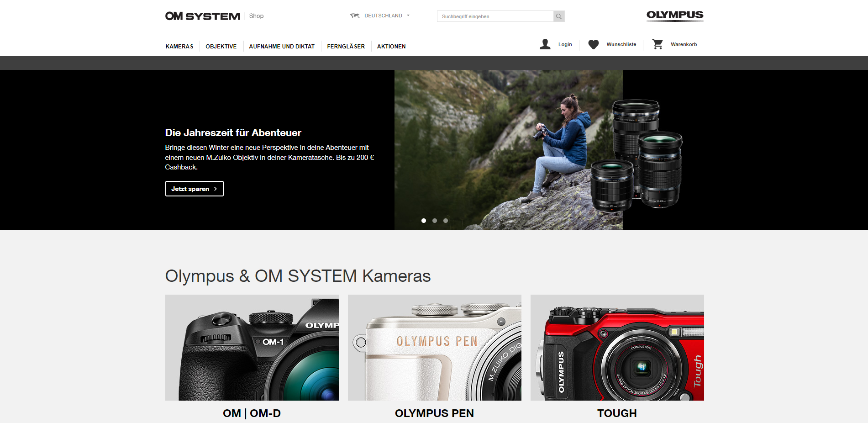Image resolution: width=868 pixels, height=423 pixels.
Task: Click the OM | OM-D category title
Action: tap(252, 413)
